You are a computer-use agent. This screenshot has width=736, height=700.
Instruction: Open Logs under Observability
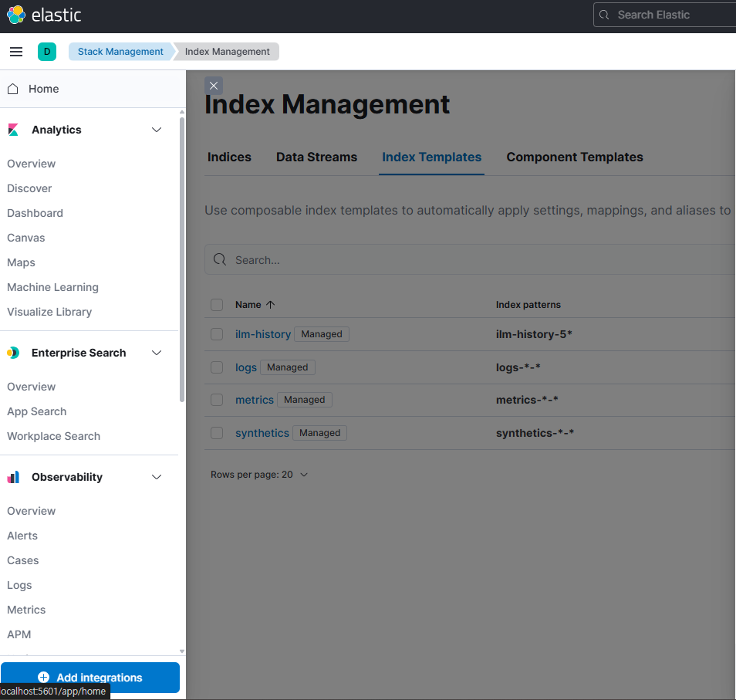[20, 586]
